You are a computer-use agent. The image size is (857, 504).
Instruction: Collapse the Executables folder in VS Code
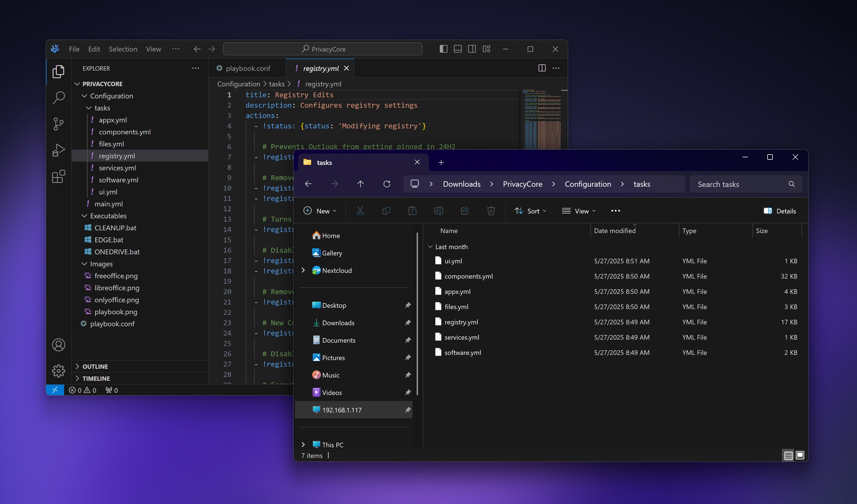pos(84,216)
